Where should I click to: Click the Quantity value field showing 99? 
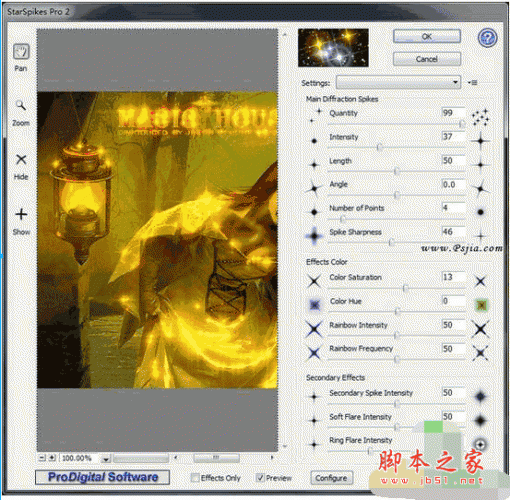pyautogui.click(x=453, y=113)
